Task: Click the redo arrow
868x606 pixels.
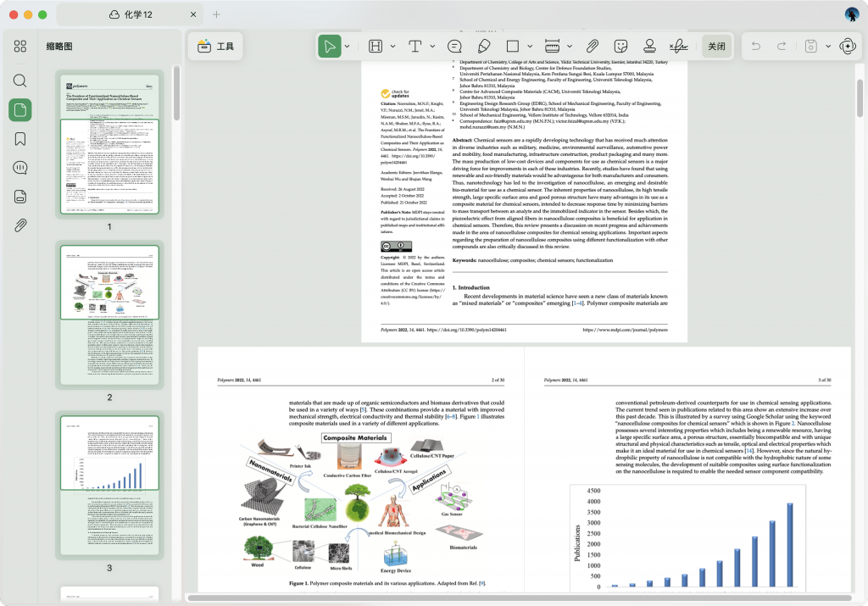Action: click(782, 47)
